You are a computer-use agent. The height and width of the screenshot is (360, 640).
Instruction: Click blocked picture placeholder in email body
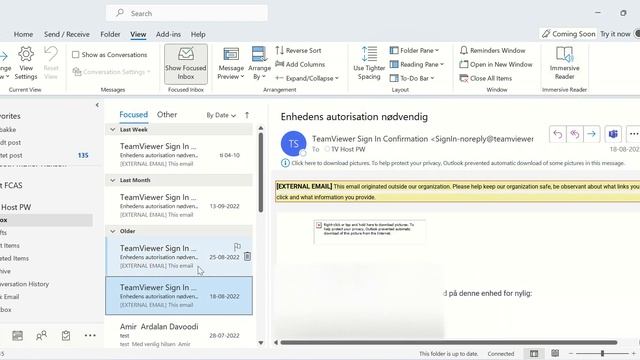tap(369, 231)
